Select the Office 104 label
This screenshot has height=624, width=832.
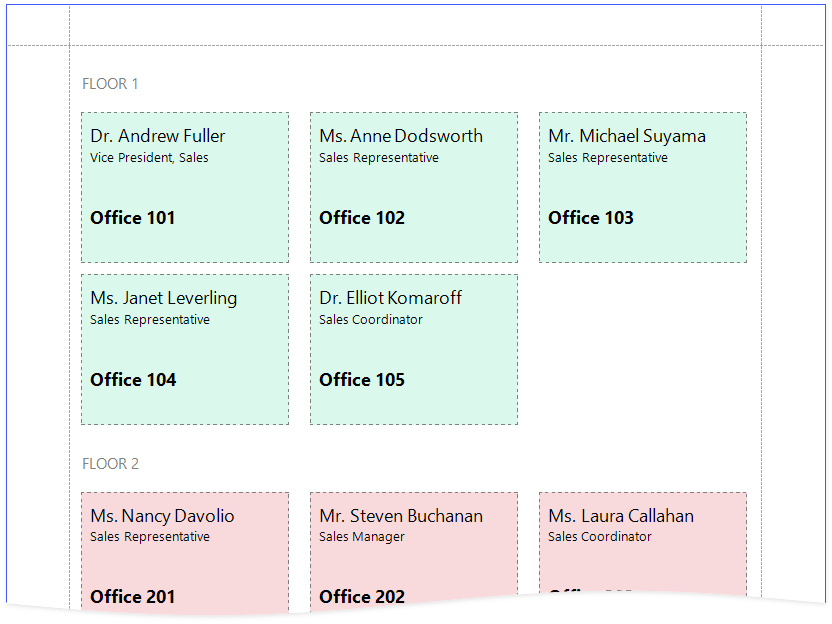133,380
